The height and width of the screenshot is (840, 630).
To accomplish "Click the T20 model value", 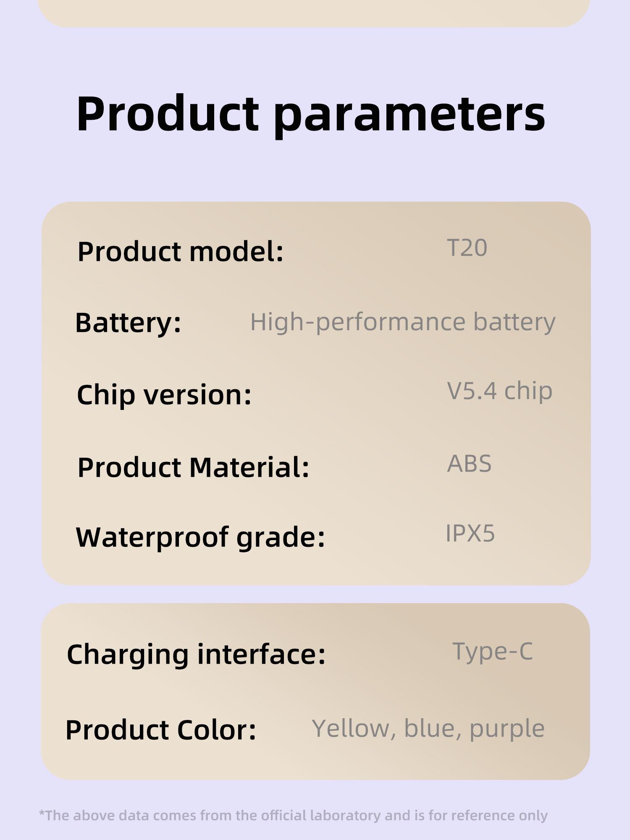I will (x=467, y=248).
